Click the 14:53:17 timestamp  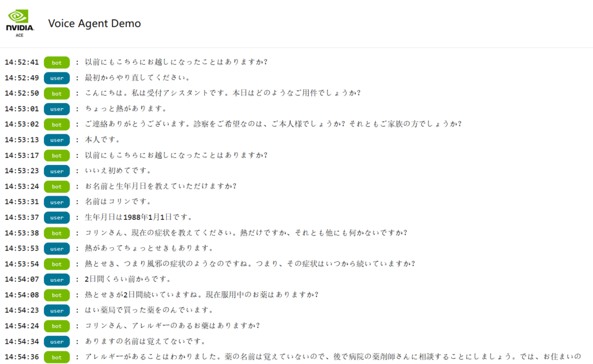22,156
